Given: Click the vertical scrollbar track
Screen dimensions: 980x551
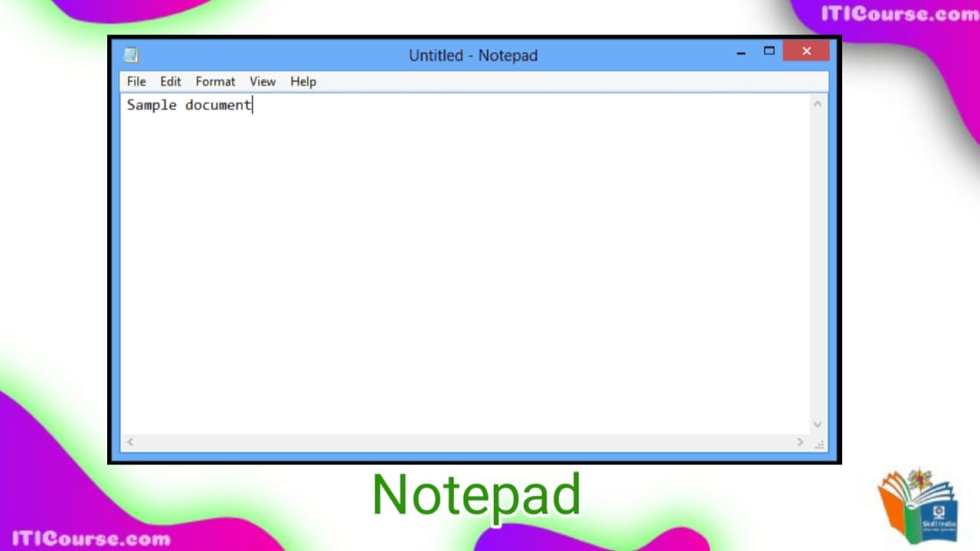Looking at the screenshot, I should [817, 268].
